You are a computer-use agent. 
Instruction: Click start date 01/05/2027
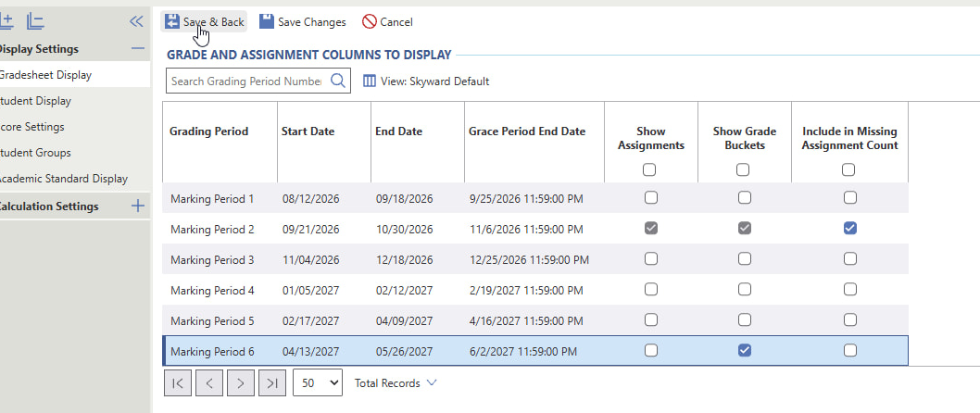point(310,291)
